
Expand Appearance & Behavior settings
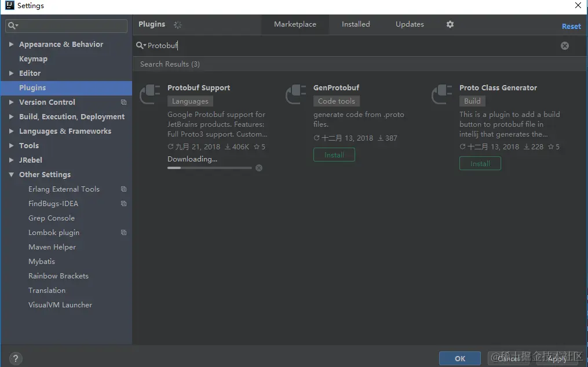[11, 44]
